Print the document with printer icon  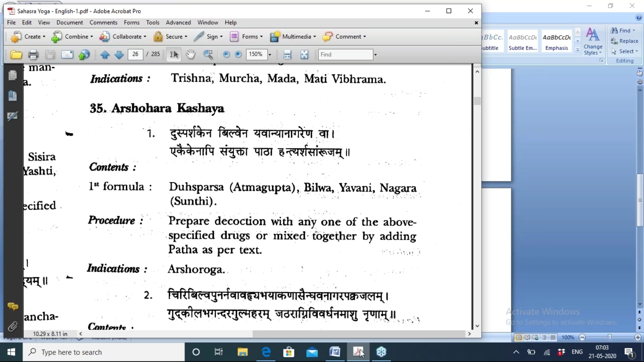tap(33, 55)
